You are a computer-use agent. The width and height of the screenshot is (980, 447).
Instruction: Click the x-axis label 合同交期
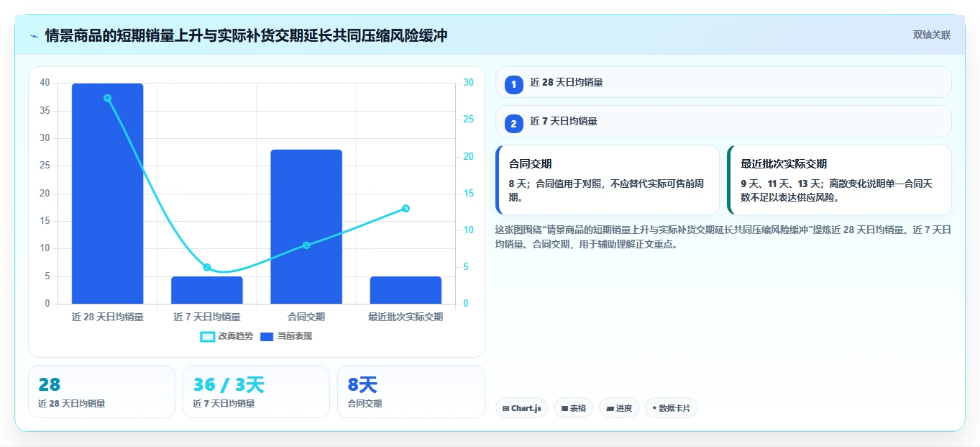click(x=306, y=317)
